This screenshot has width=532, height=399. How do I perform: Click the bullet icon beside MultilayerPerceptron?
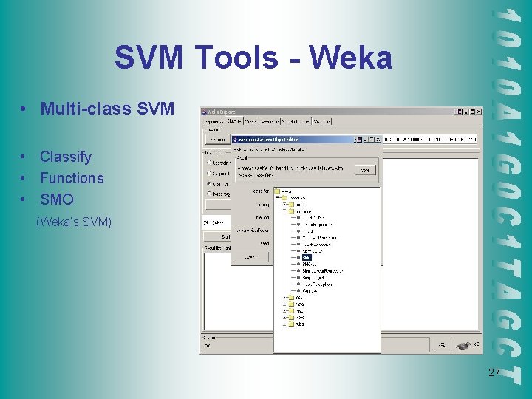[299, 238]
